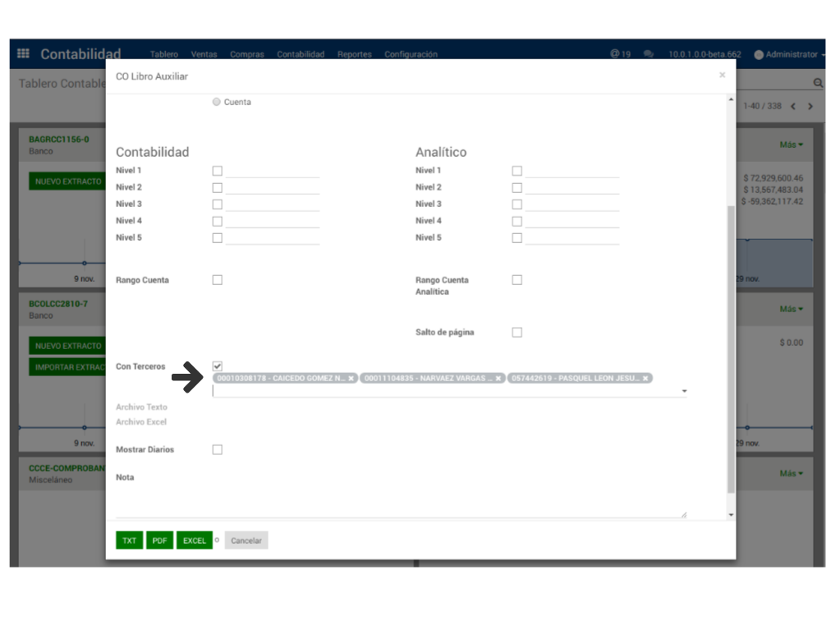Open the apps grid menu icon
Screen dimensions: 840x630
click(23, 54)
